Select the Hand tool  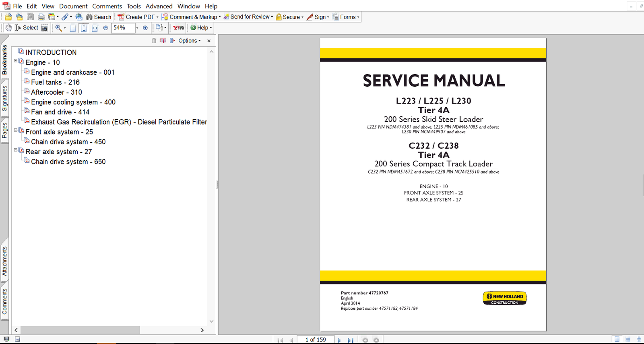pyautogui.click(x=8, y=28)
